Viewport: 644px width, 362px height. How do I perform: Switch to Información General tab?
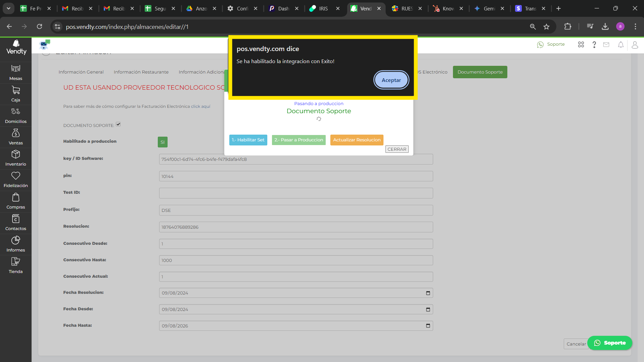[x=81, y=72]
